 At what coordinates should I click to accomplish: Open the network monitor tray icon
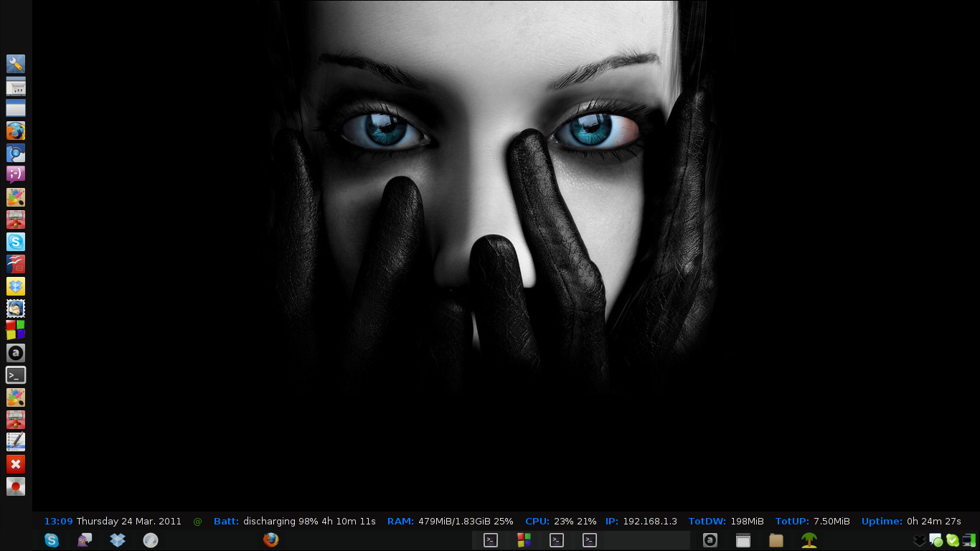[969, 540]
